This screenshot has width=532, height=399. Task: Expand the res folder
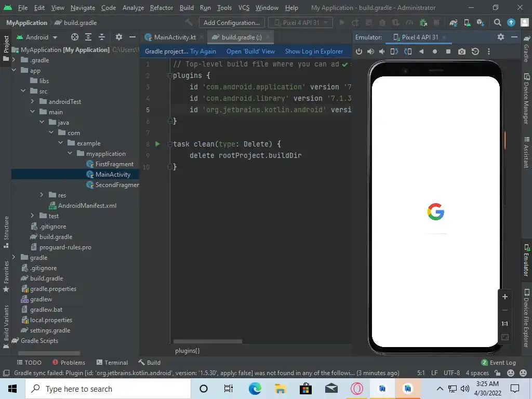(42, 195)
